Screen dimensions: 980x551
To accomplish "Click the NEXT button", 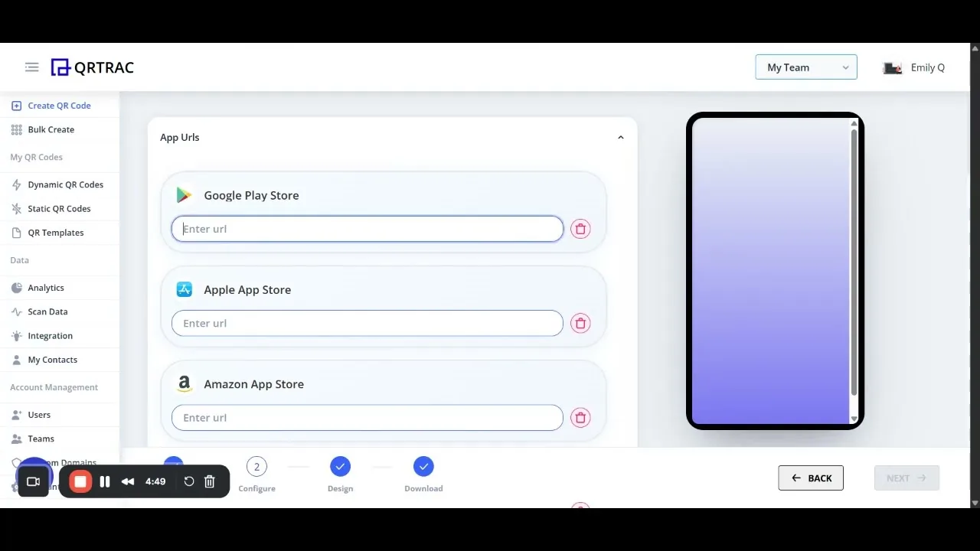I will 906,478.
